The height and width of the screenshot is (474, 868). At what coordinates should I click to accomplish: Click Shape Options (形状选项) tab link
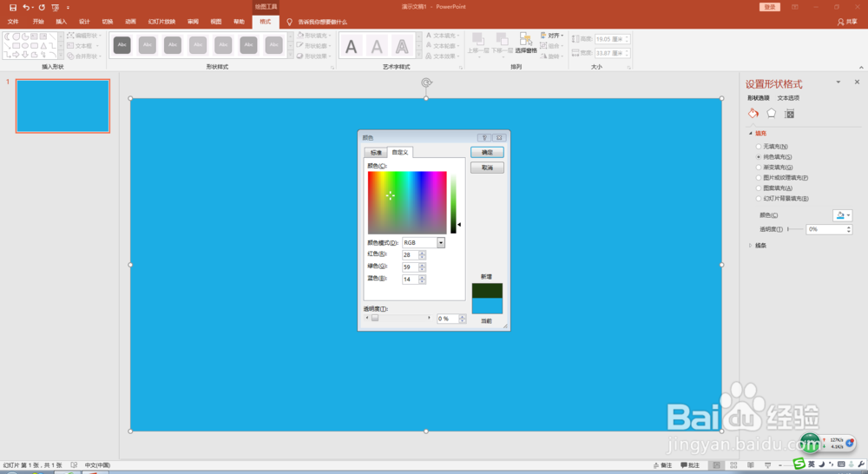pos(759,98)
